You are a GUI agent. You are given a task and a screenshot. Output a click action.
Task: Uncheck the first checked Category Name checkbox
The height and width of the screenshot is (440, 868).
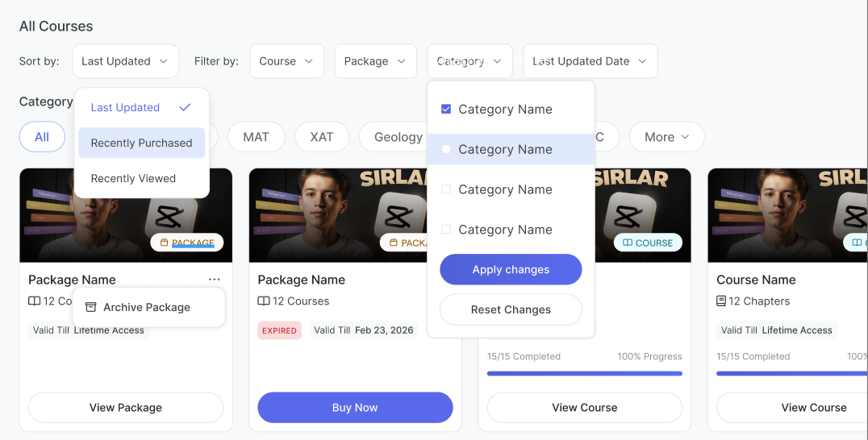click(x=446, y=109)
